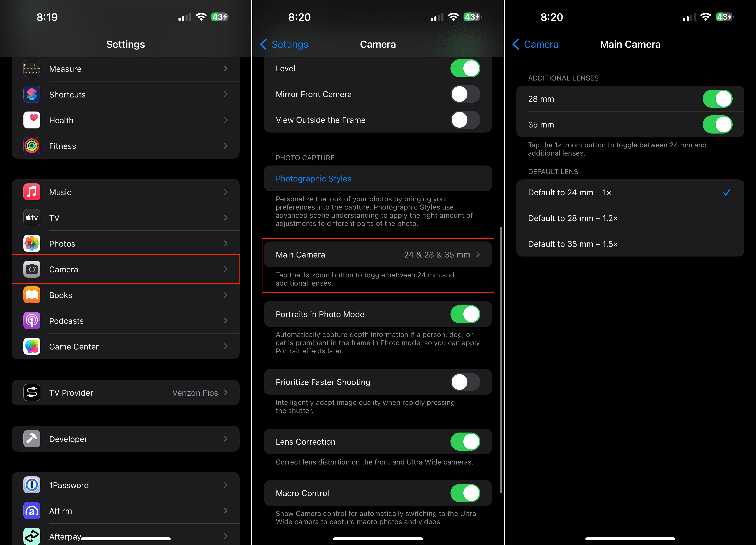Open Photographic Styles link
Screen dimensions: 756x545
[x=313, y=178]
